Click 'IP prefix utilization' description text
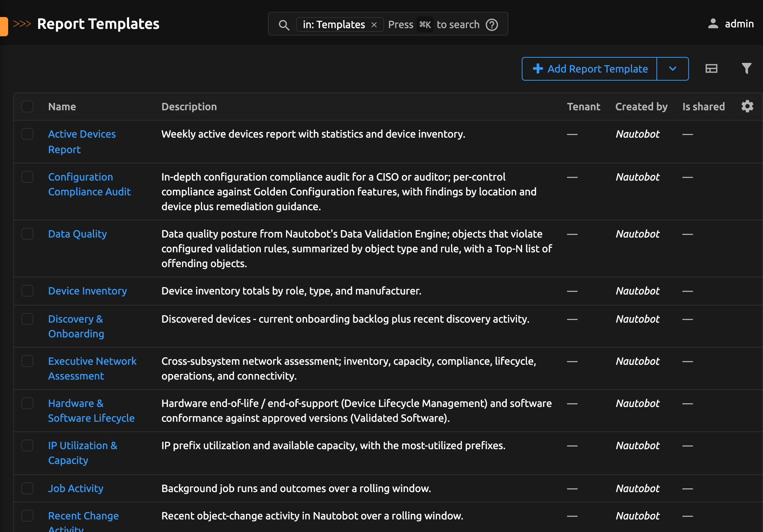The width and height of the screenshot is (763, 532). [333, 445]
